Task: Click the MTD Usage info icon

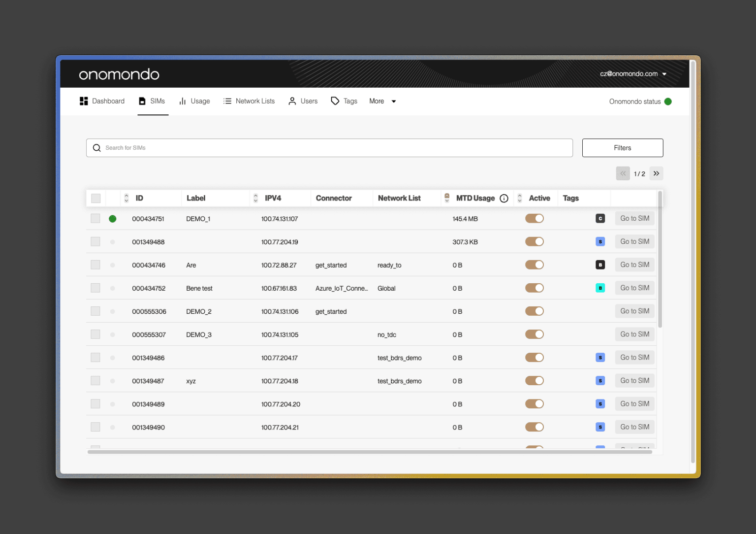Action: pyautogui.click(x=504, y=198)
